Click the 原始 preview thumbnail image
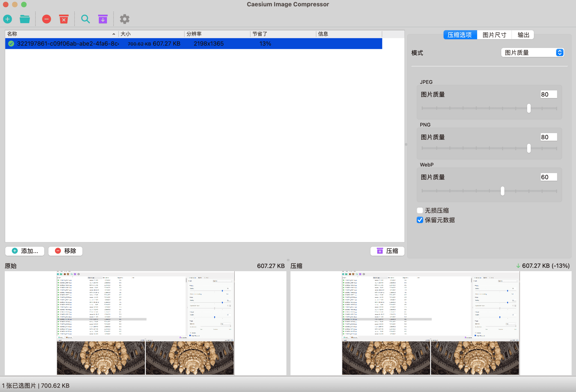This screenshot has height=392, width=576. click(x=145, y=323)
